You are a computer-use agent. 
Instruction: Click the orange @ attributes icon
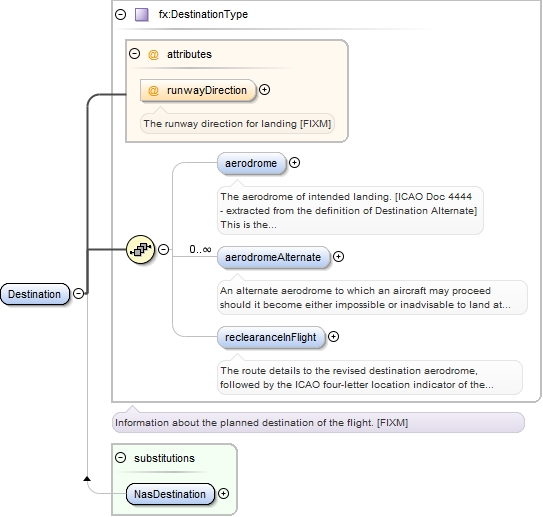coord(153,54)
